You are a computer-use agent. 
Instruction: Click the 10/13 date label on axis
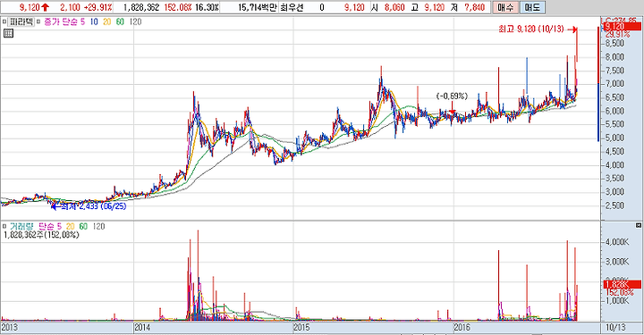point(615,327)
